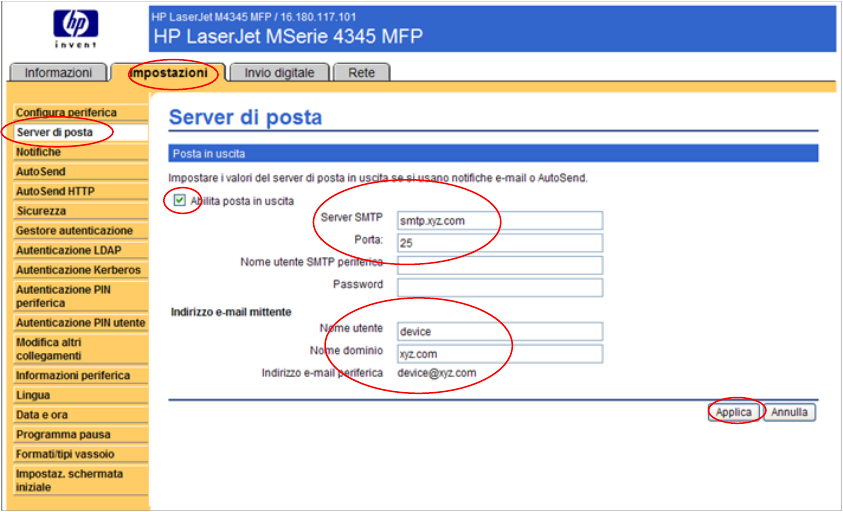Click the Server SMTP input field

[x=500, y=221]
